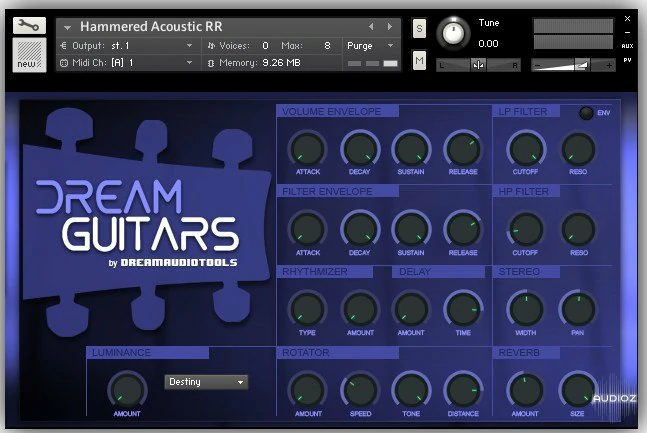Go to next instrument with right arrow
Screen dimensions: 647x433
click(390, 27)
